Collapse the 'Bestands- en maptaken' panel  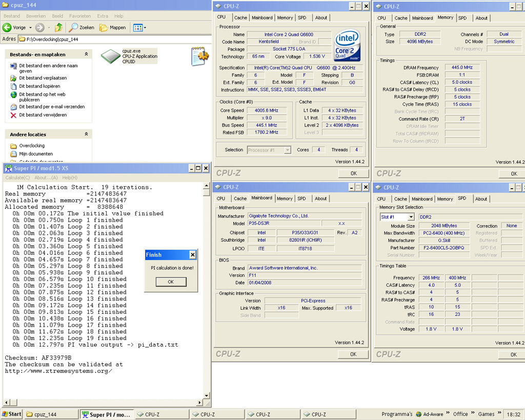[86, 54]
